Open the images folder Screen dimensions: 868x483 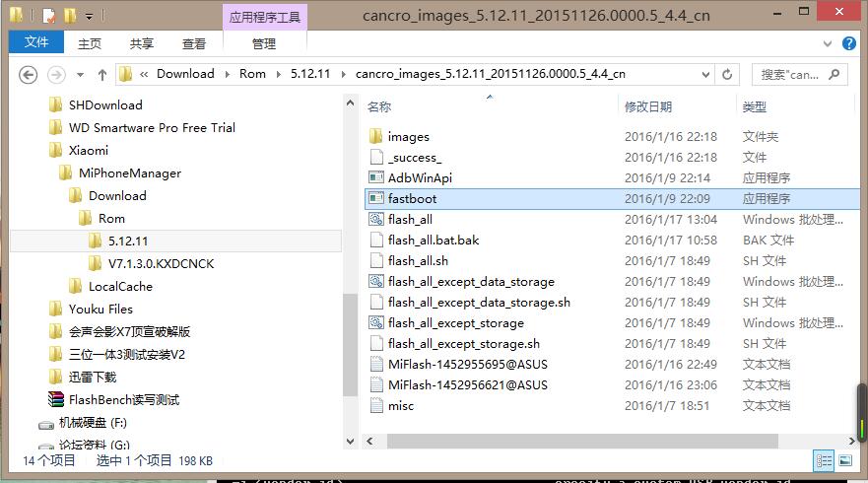pyautogui.click(x=408, y=136)
